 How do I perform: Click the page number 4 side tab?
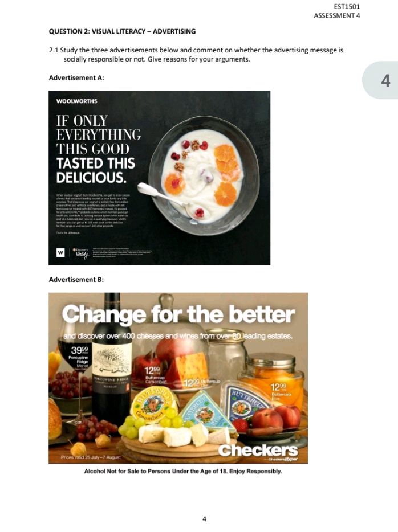pos(380,80)
